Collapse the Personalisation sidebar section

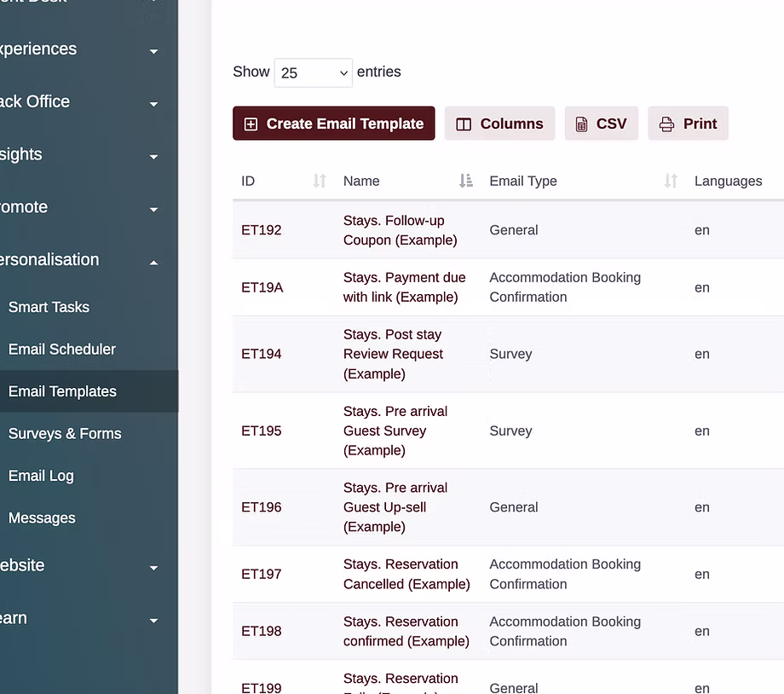[x=153, y=262]
